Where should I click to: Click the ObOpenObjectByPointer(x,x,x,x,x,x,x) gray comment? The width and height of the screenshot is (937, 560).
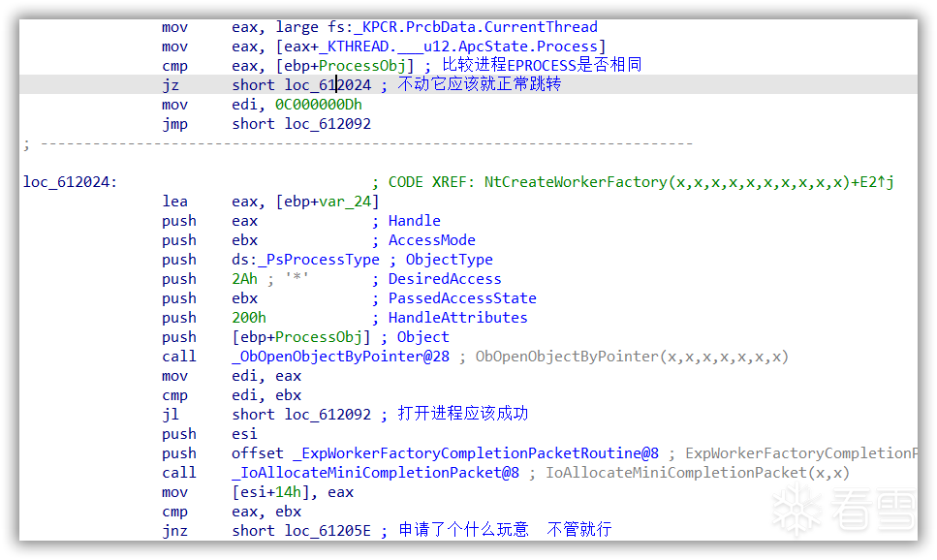[x=632, y=357]
